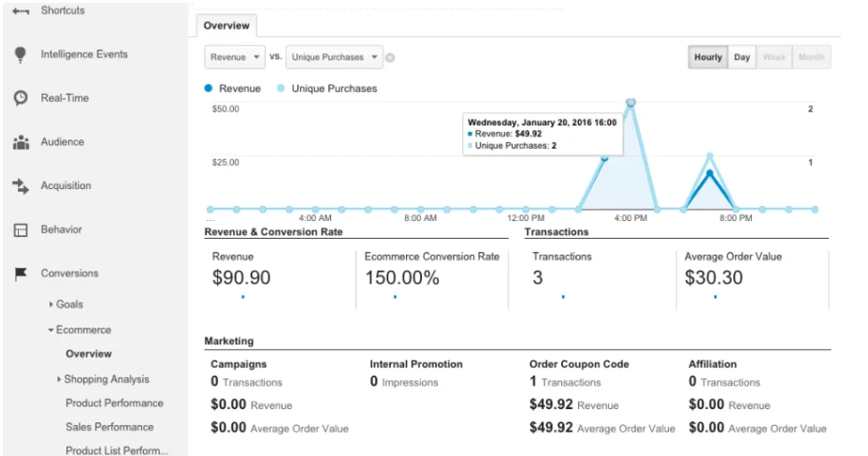
Task: Click the Average Order Value sparkline dot
Action: [716, 297]
